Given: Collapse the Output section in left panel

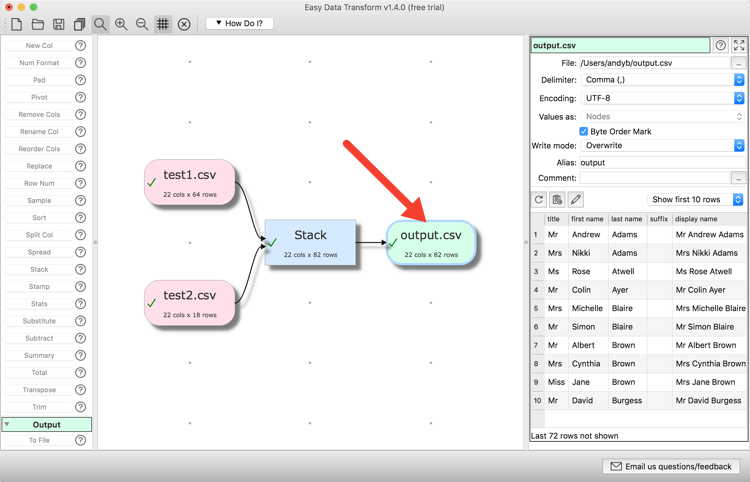Looking at the screenshot, I should click(x=8, y=424).
